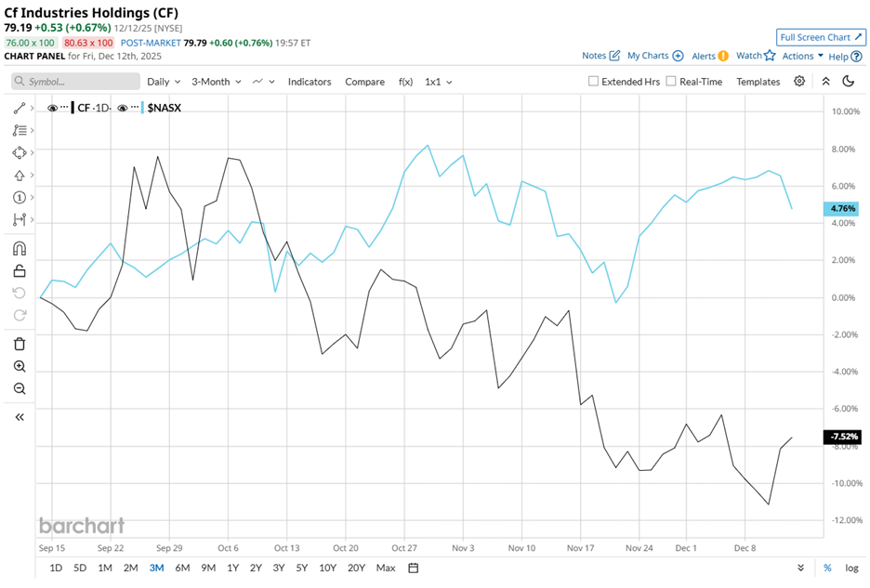Pick the numbered annotation tool

[20, 198]
